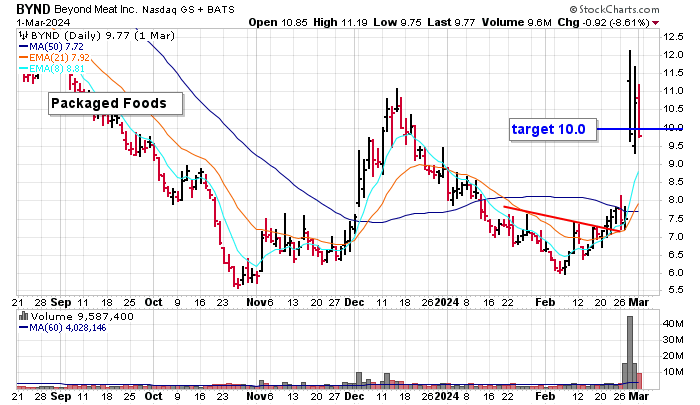Click the blue horizontal target line

[639, 129]
